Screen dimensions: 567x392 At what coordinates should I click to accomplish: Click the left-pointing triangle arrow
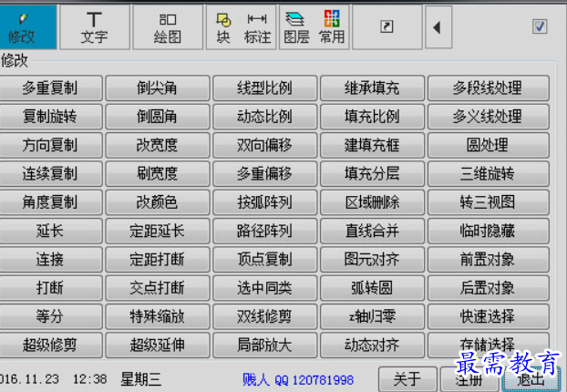click(x=438, y=27)
